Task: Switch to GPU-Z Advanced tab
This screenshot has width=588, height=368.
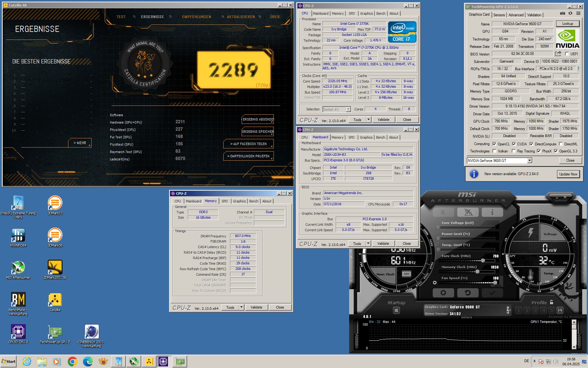Action: click(x=516, y=15)
